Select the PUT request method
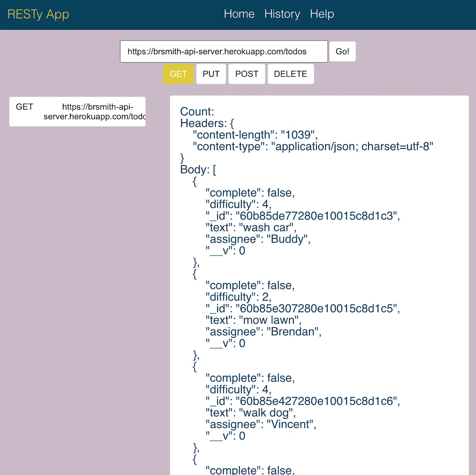Image resolution: width=476 pixels, height=475 pixels. click(211, 74)
